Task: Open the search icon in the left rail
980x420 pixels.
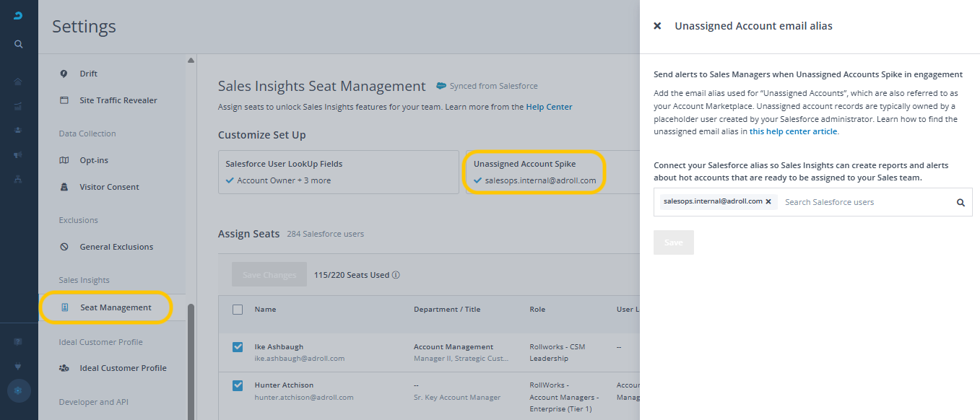Action: (x=19, y=44)
